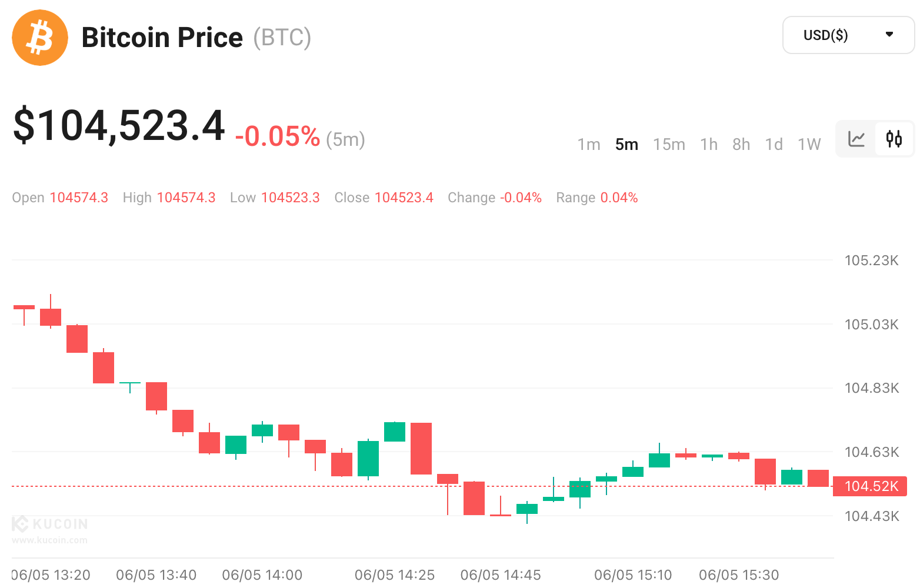The height and width of the screenshot is (588, 920).
Task: Switch to line chart view
Action: tap(856, 139)
